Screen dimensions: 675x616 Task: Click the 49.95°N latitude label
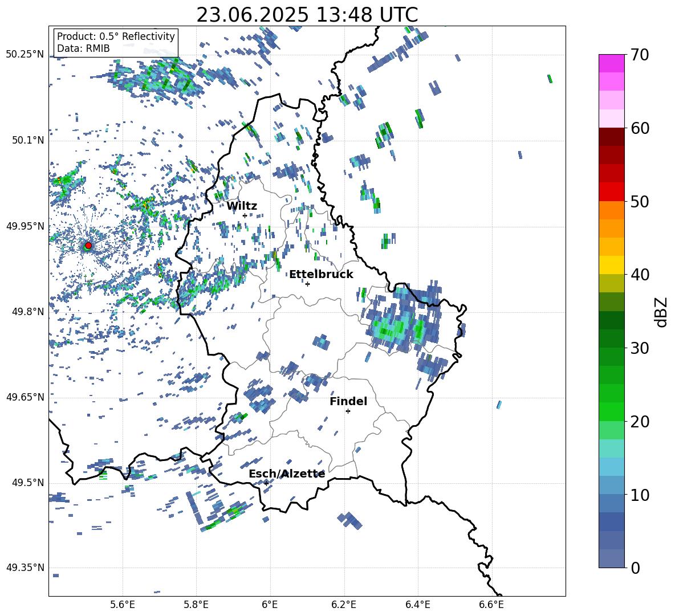point(25,226)
